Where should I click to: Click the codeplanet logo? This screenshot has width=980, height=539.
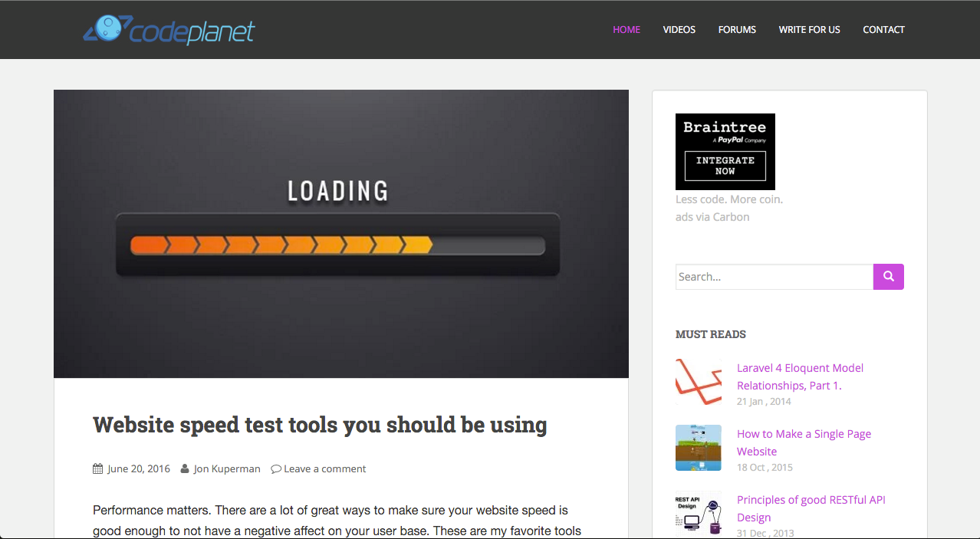point(169,30)
